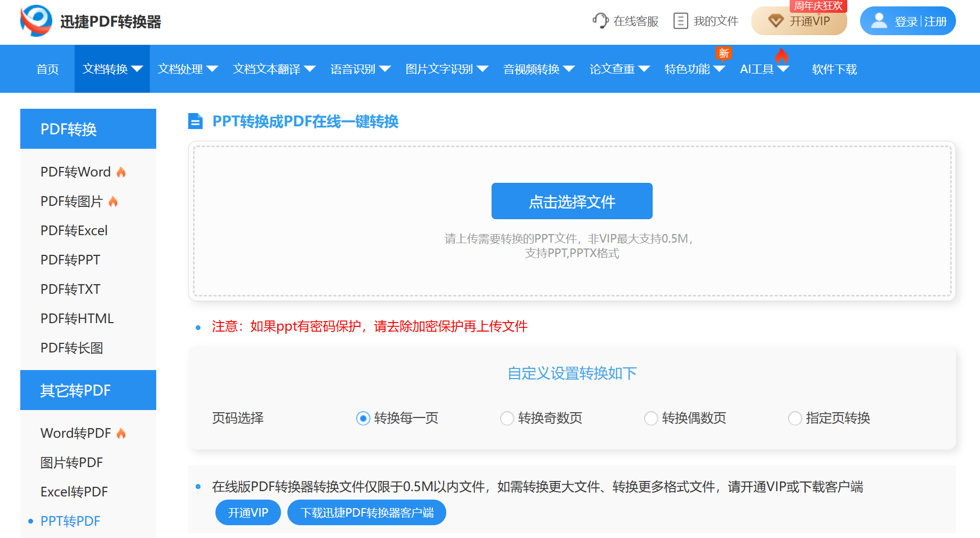Go to the 首页 menu item

click(x=47, y=69)
